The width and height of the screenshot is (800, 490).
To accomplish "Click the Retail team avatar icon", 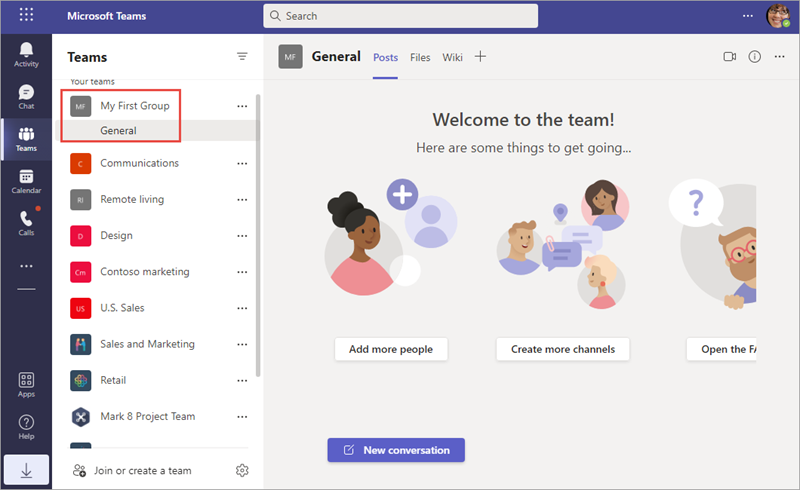I will point(81,380).
